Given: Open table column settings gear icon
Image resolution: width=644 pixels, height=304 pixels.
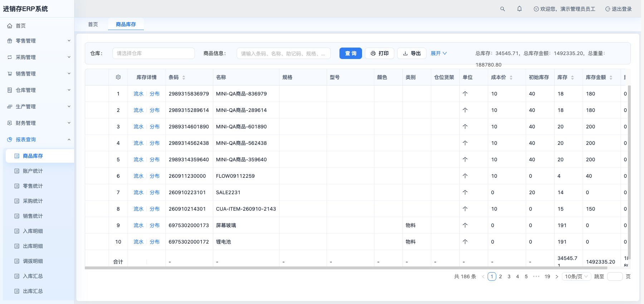Looking at the screenshot, I should [x=118, y=77].
